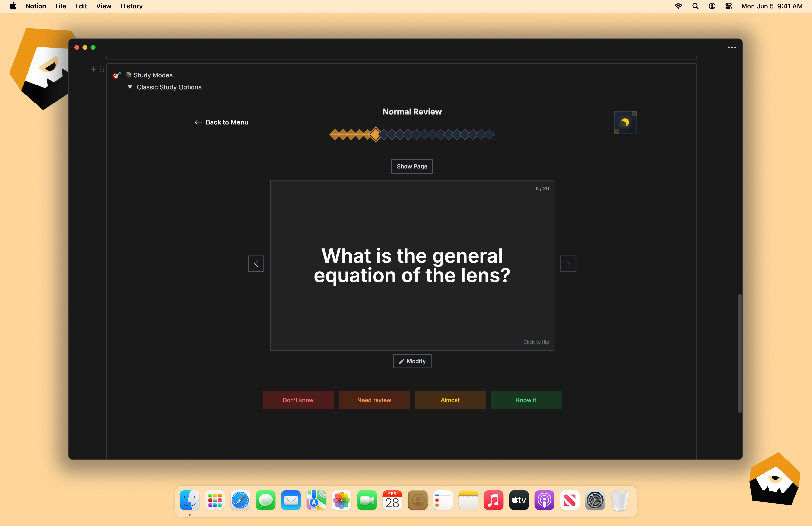Open Notes from the dock
The width and height of the screenshot is (812, 526).
[x=468, y=500]
